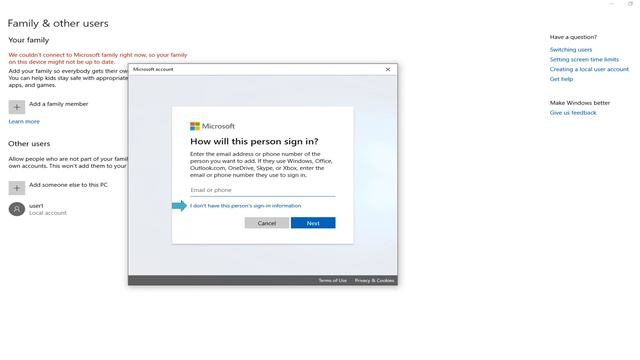Select the user1 account avatar icon

[17, 209]
